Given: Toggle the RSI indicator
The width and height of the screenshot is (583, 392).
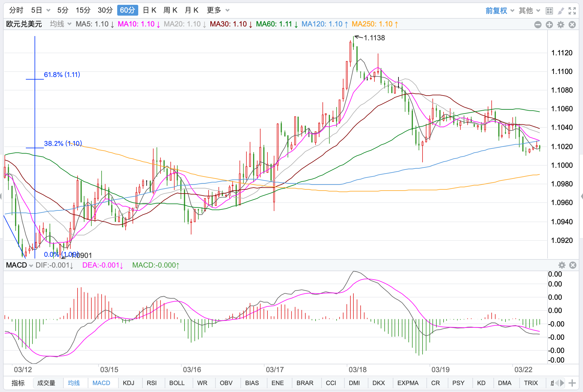Looking at the screenshot, I should [152, 383].
